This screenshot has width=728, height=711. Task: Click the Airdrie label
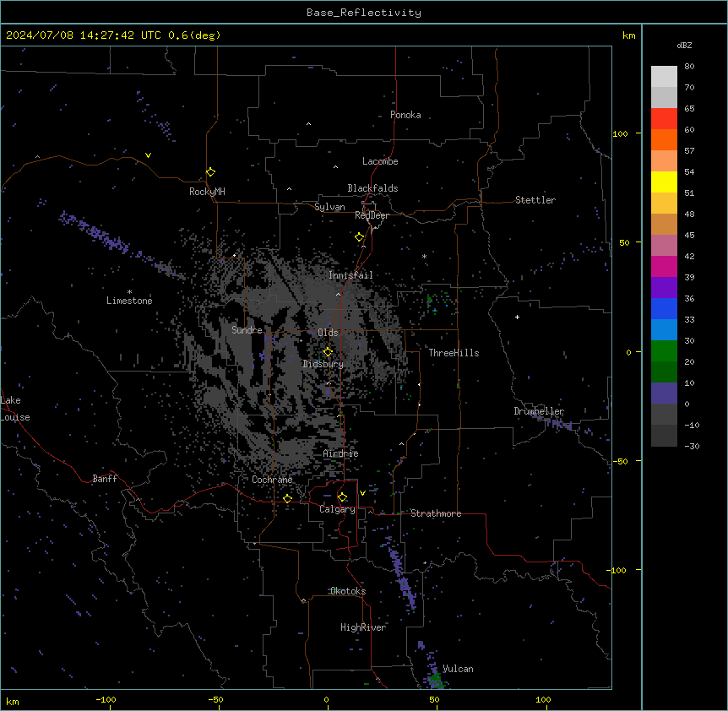pos(340,453)
